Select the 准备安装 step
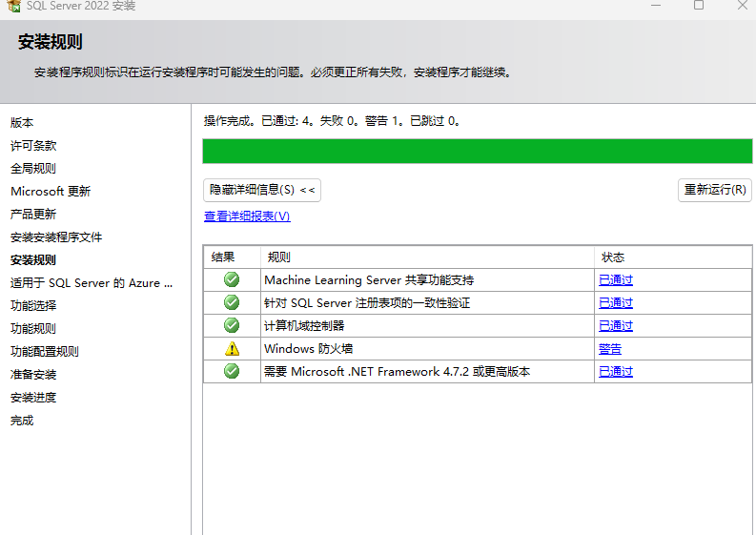The height and width of the screenshot is (535, 756). click(33, 375)
